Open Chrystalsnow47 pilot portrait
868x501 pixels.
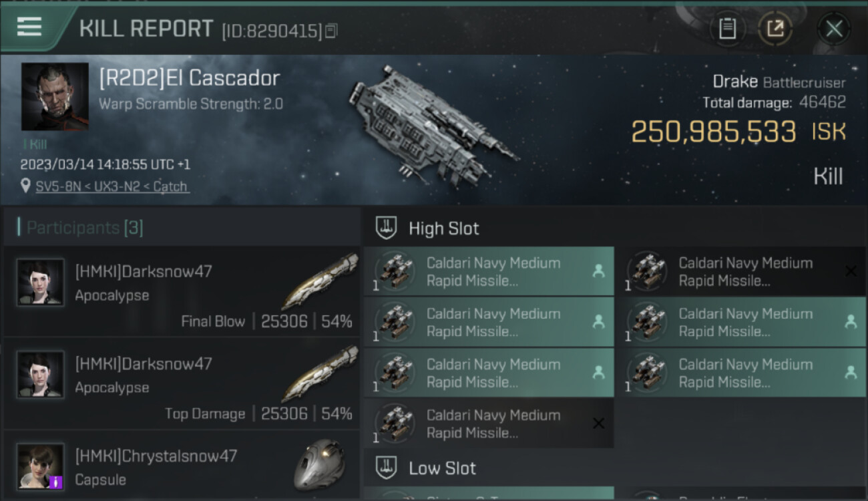41,466
